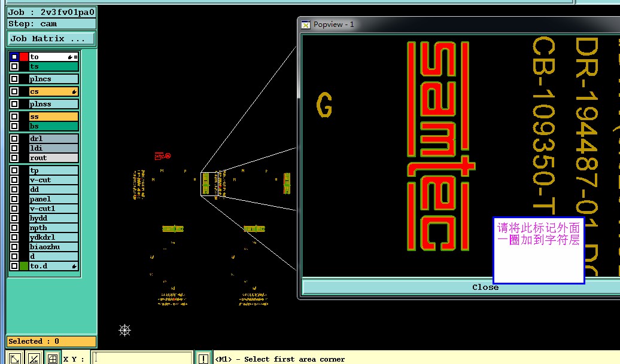620x364 pixels.
Task: Click the hand icon on 'to' layer row
Action: (70, 57)
